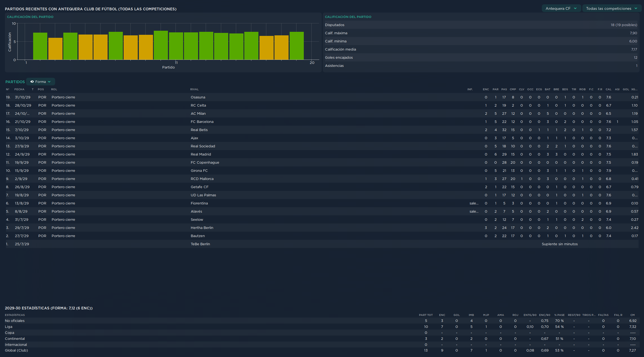
Task: Select the match dated 7/10/29
Action: 322,130
